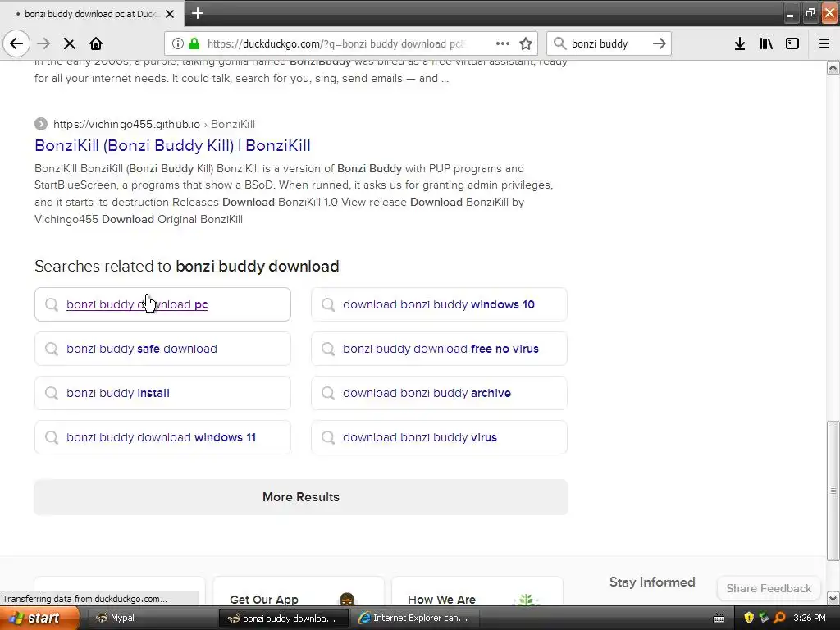Click the green padlock security icon
This screenshot has width=840, height=630.
point(194,43)
